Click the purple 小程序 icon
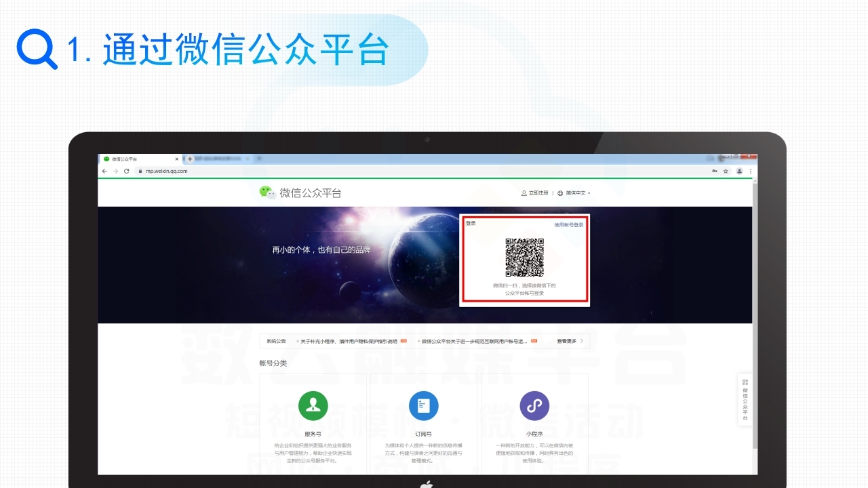Image resolution: width=868 pixels, height=488 pixels. coord(534,406)
